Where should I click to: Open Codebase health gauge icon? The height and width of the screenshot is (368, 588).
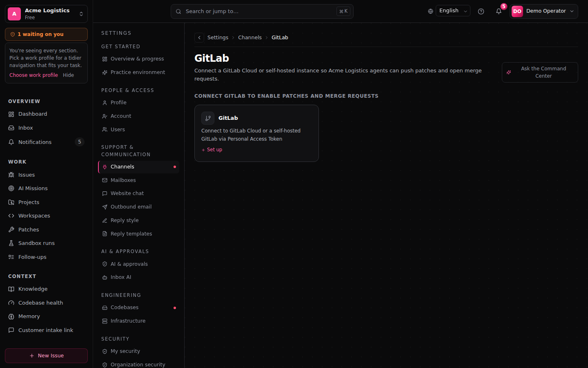(11, 303)
